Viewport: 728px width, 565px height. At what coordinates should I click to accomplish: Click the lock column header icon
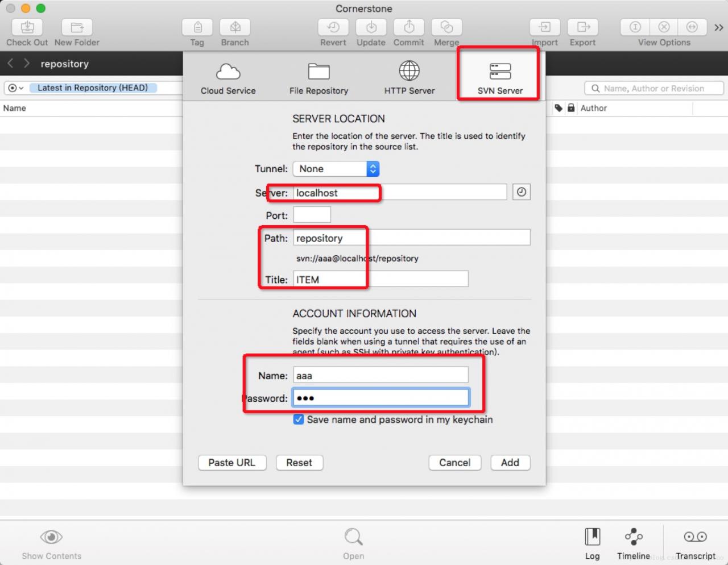[x=571, y=108]
